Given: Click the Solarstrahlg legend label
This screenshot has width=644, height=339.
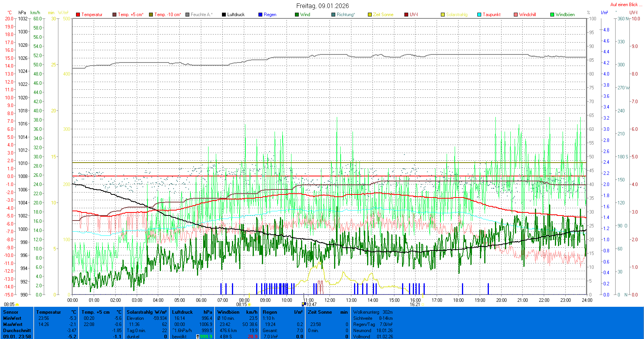Looking at the screenshot, I should (457, 15).
